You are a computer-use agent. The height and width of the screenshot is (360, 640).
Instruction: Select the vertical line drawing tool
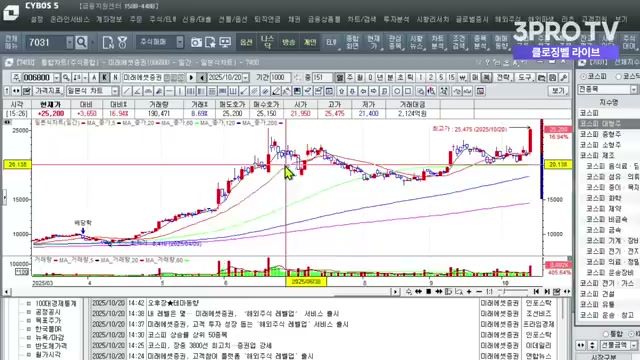pyautogui.click(x=180, y=91)
